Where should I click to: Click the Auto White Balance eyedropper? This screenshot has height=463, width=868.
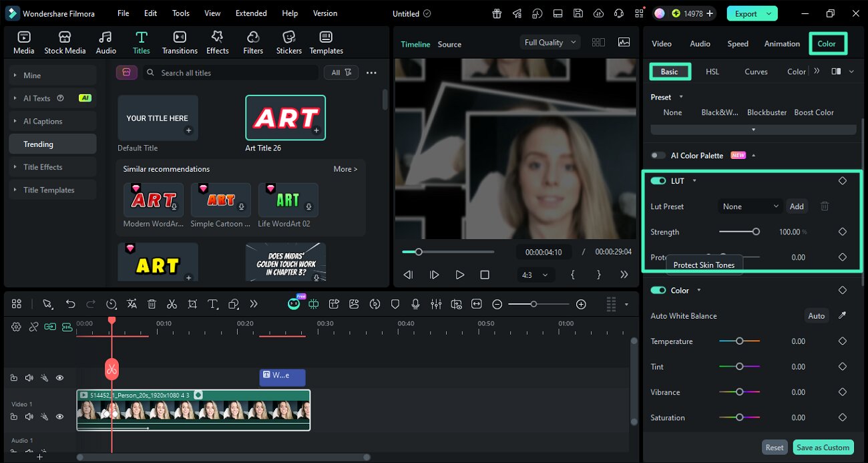click(842, 315)
